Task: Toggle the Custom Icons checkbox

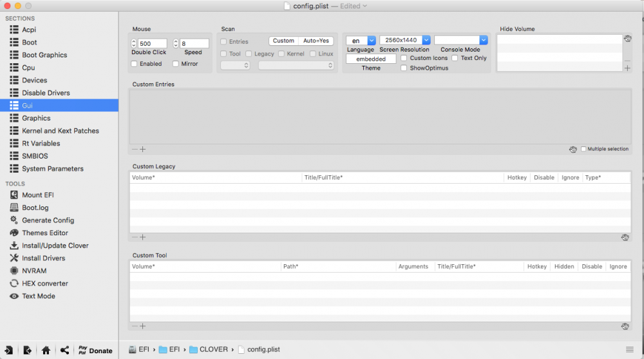Action: pos(404,58)
